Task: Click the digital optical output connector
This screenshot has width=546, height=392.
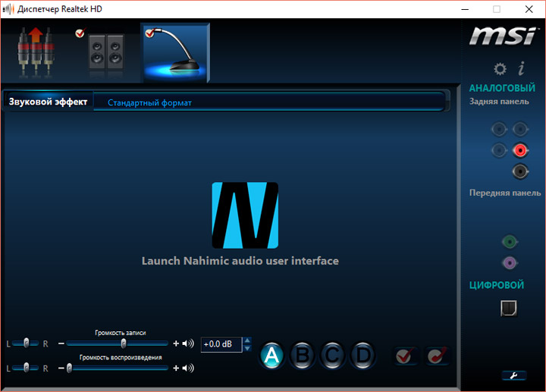Action: (x=509, y=308)
